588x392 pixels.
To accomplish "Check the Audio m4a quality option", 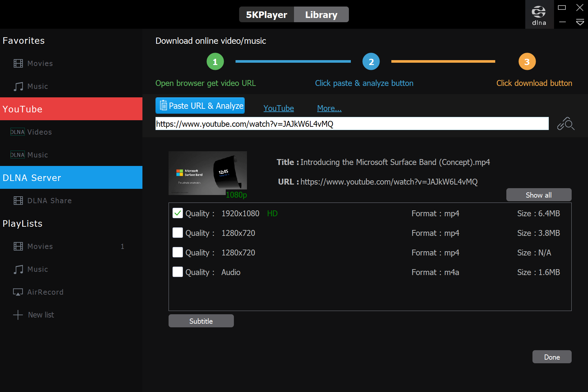I will (177, 272).
